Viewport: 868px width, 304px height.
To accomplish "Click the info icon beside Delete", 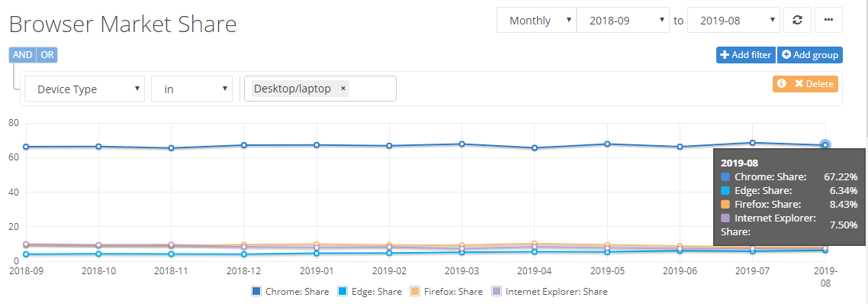I will (x=782, y=83).
